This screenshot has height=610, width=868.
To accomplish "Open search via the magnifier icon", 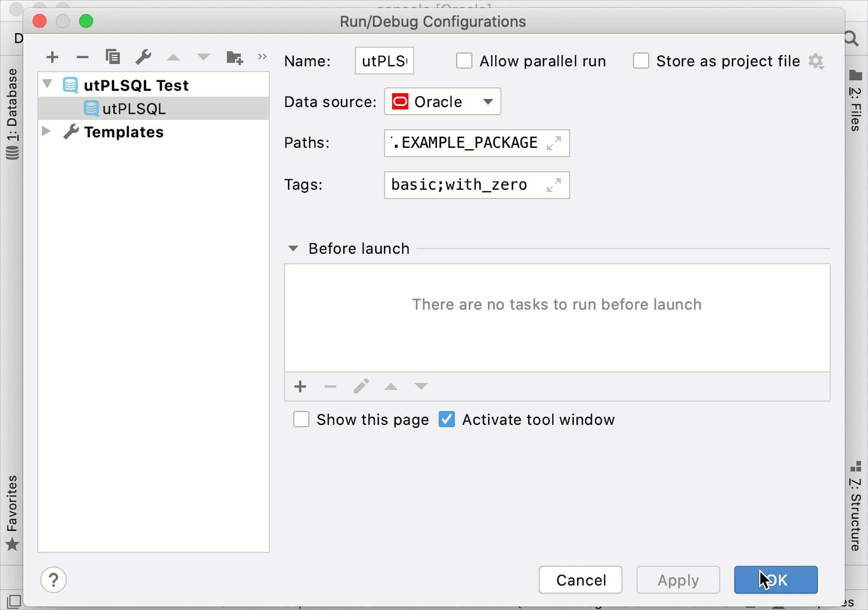I will (850, 38).
